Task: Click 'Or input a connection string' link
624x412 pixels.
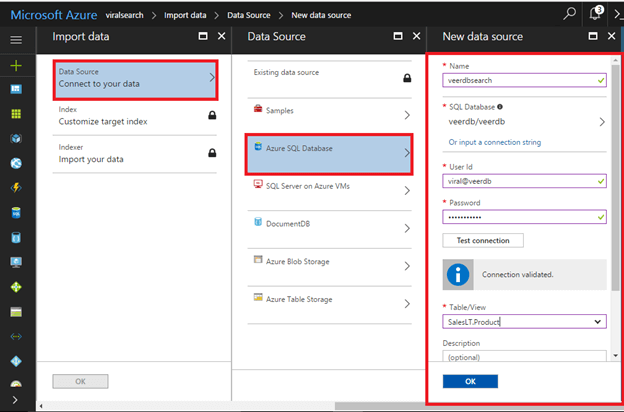Action: pos(494,142)
